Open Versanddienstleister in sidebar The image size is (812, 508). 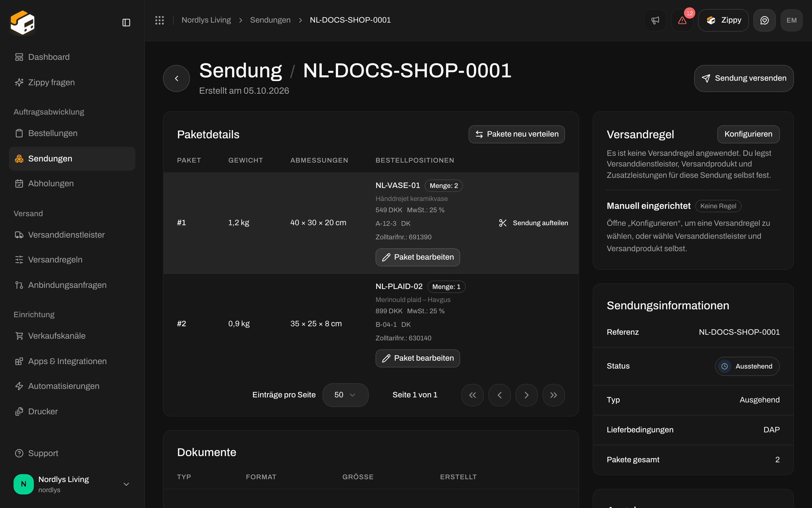(72, 235)
